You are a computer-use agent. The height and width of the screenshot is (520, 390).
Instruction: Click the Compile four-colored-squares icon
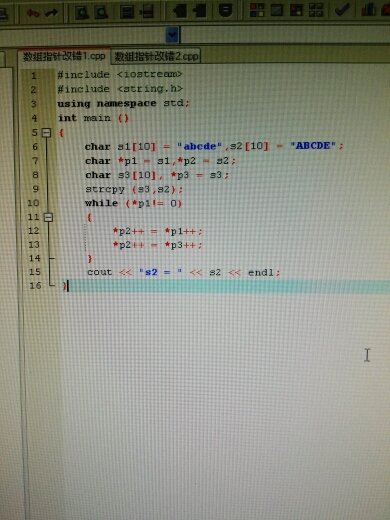(x=257, y=10)
